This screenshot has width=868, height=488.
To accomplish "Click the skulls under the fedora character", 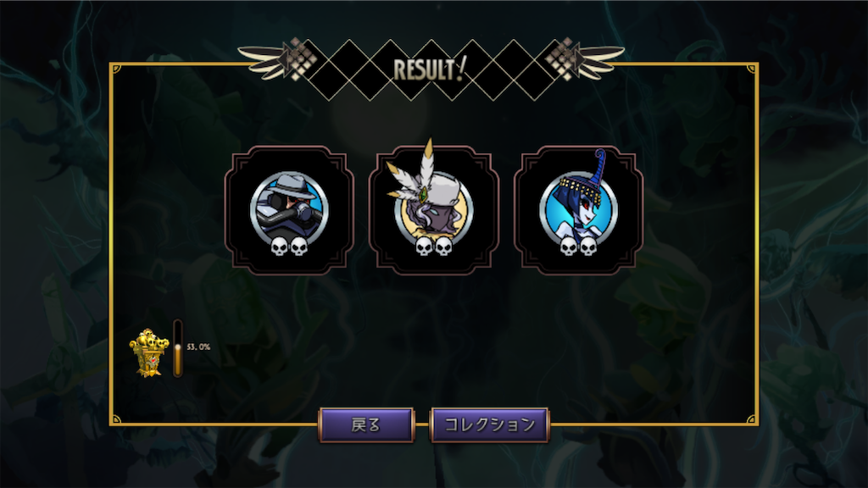I will click(289, 247).
